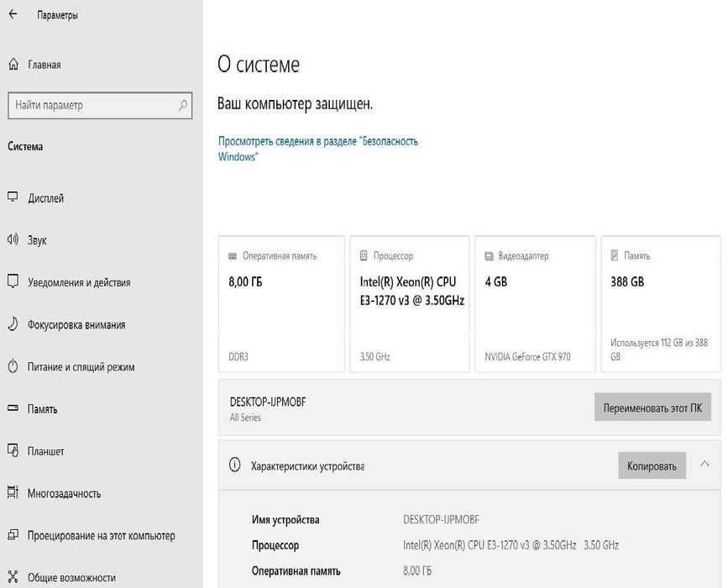Click the search magnifier icon

[183, 106]
